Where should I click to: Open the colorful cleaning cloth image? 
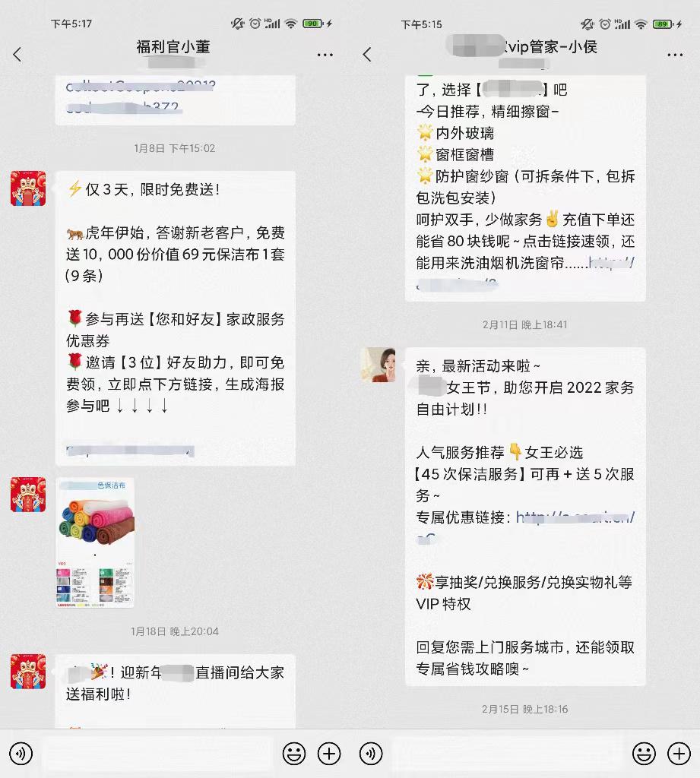pyautogui.click(x=95, y=542)
